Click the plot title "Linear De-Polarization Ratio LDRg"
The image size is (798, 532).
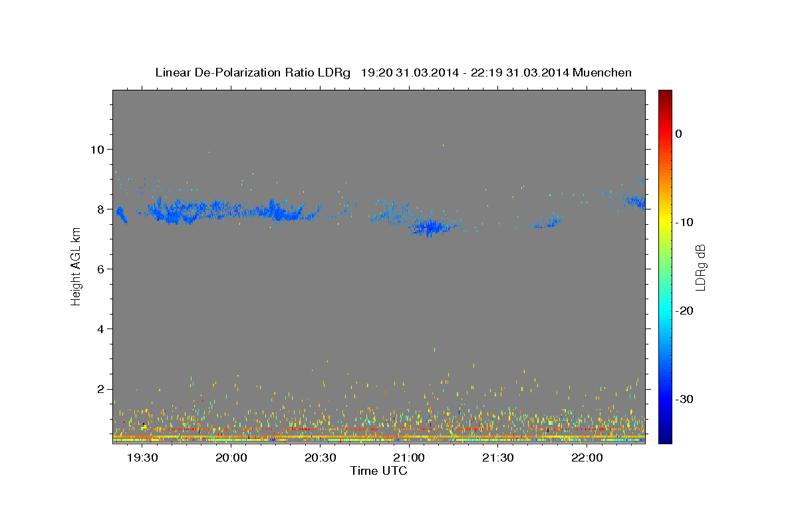253,72
